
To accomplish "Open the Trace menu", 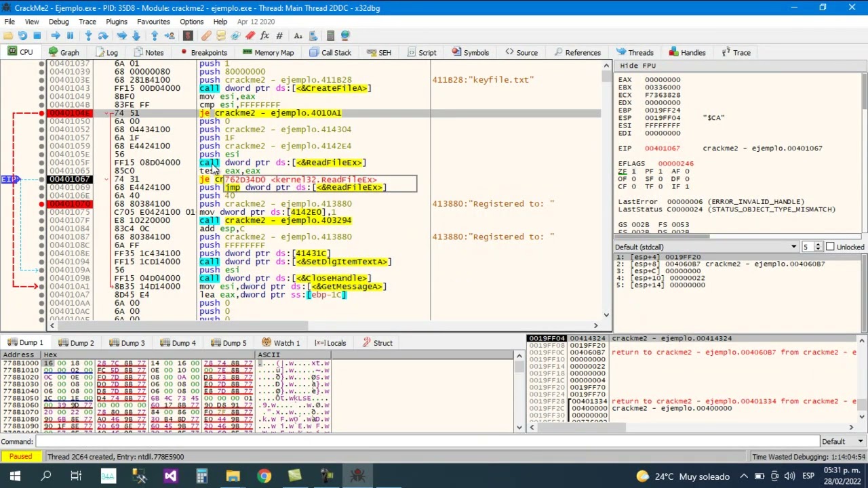I will [87, 22].
